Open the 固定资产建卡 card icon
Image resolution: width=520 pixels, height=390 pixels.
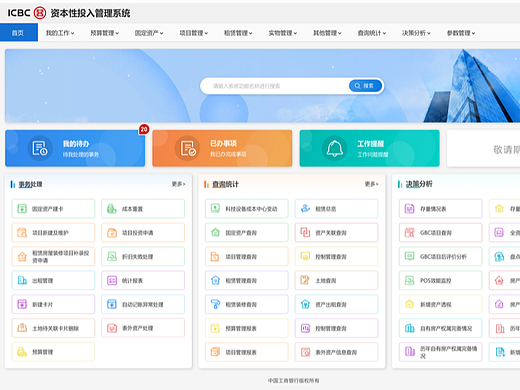(x=22, y=209)
